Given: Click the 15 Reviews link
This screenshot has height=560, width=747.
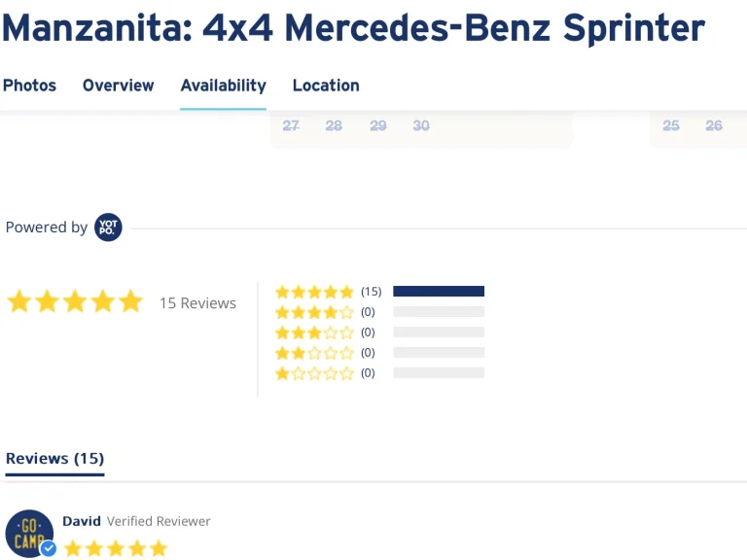Looking at the screenshot, I should click(197, 303).
